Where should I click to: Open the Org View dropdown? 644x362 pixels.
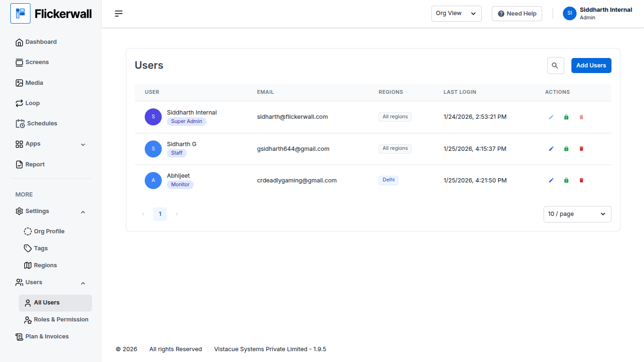tap(456, 14)
